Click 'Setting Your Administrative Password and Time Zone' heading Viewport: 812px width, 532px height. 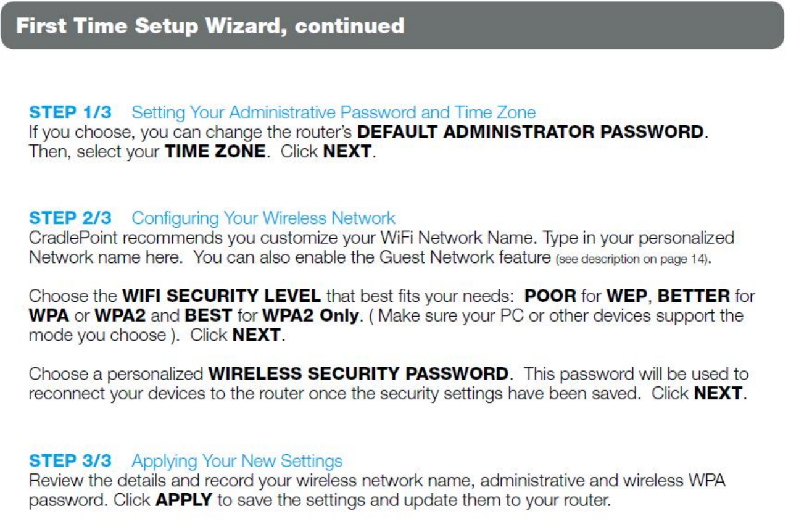334,112
